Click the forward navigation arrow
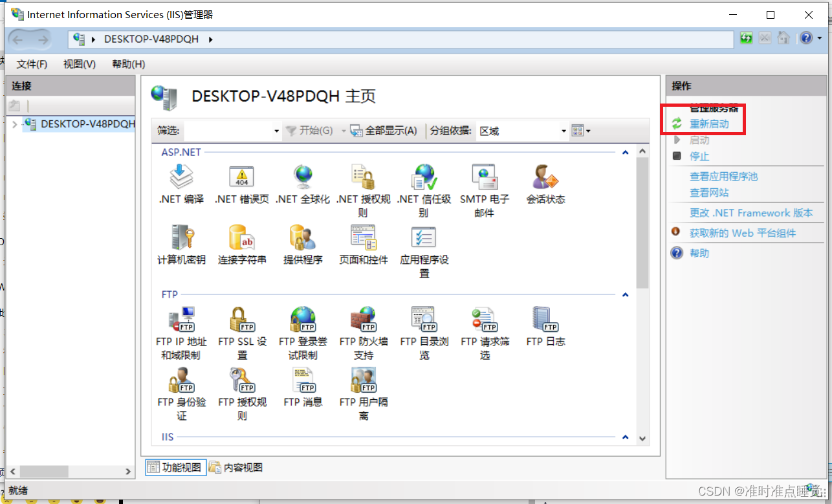Image resolution: width=832 pixels, height=504 pixels. 43,39
